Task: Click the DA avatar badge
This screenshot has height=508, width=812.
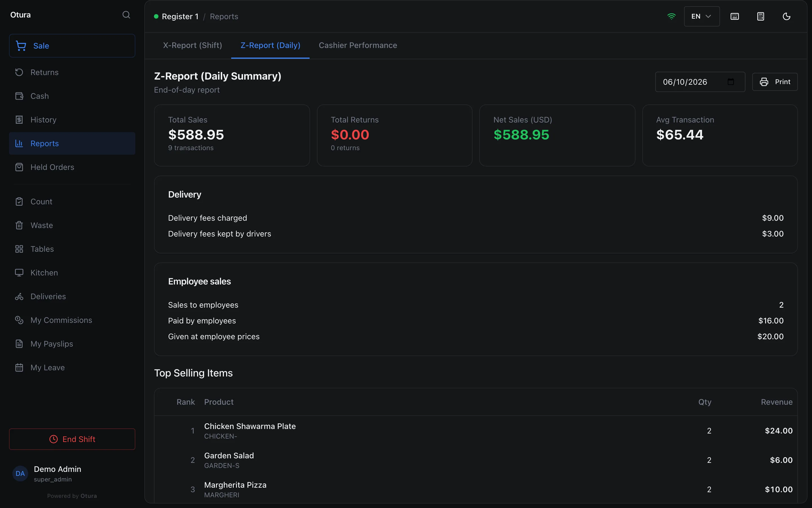Action: (20, 473)
